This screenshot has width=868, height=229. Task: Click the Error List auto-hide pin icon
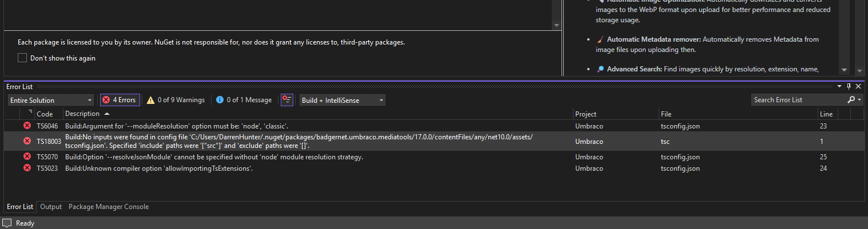(849, 87)
